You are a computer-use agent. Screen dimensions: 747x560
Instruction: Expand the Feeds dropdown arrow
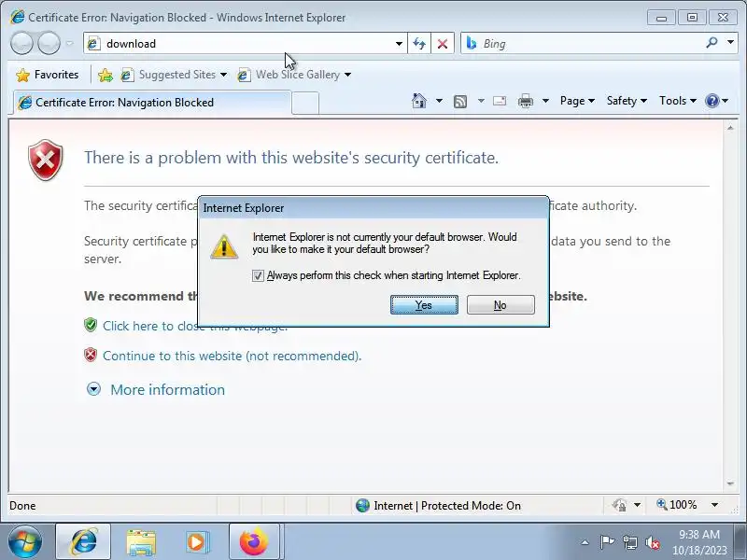point(481,101)
